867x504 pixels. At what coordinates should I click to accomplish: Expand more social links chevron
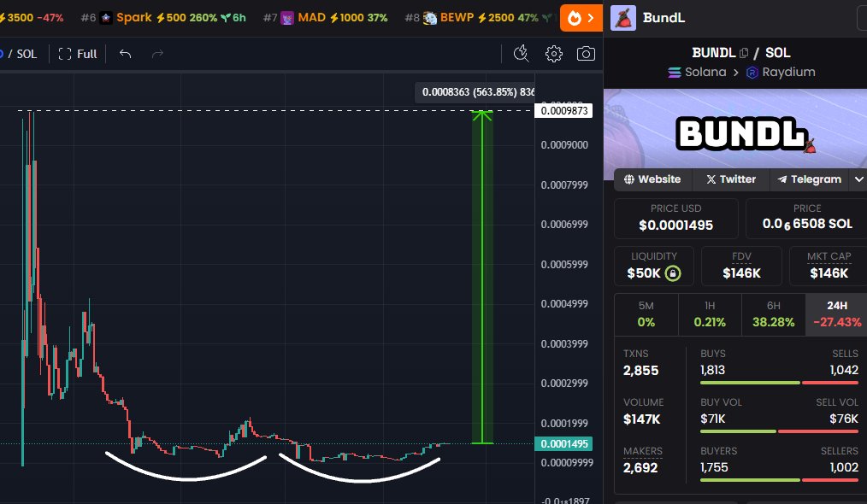pyautogui.click(x=858, y=179)
